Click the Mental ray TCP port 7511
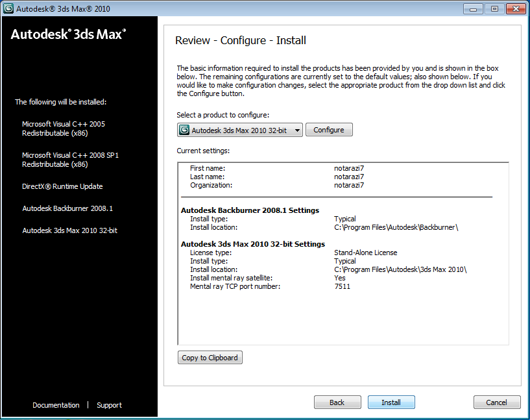The height and width of the screenshot is (420, 530). (x=342, y=286)
